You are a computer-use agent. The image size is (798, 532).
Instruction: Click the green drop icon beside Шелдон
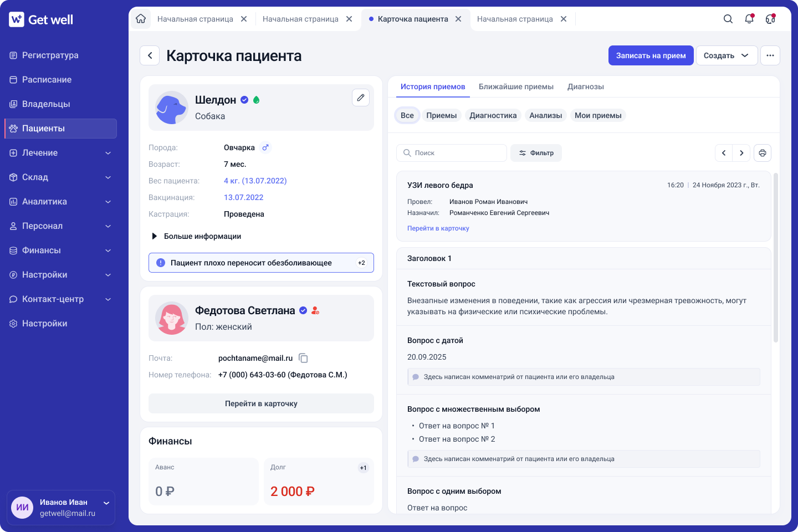[256, 100]
